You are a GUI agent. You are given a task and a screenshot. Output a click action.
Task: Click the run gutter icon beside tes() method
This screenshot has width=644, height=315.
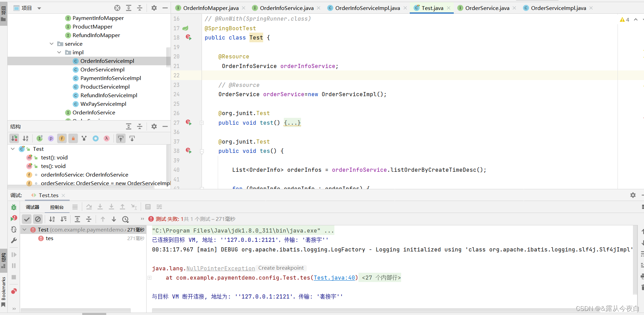click(189, 151)
